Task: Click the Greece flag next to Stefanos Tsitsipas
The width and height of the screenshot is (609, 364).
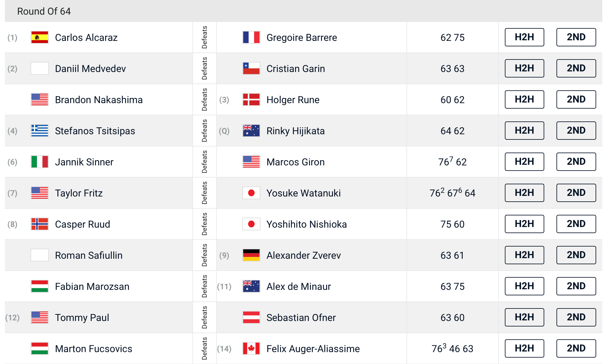Action: [x=40, y=131]
